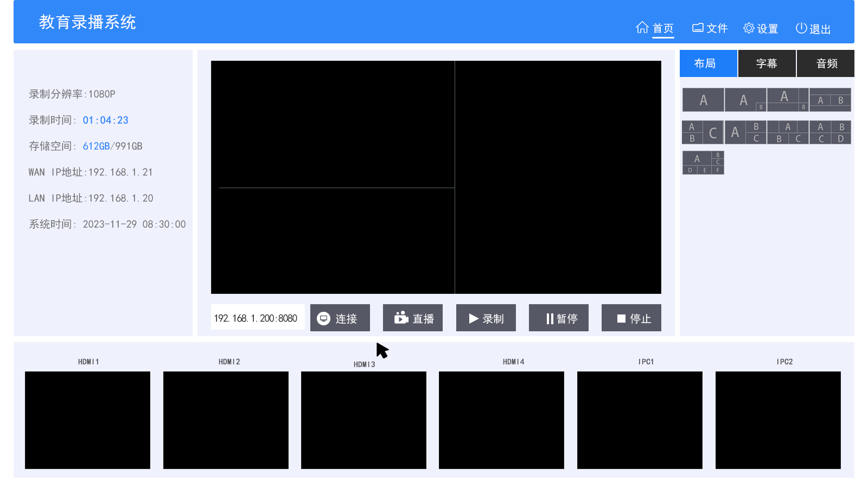Open 设置 settings from top bar
Image resolution: width=868 pixels, height=488 pixels.
pos(761,28)
